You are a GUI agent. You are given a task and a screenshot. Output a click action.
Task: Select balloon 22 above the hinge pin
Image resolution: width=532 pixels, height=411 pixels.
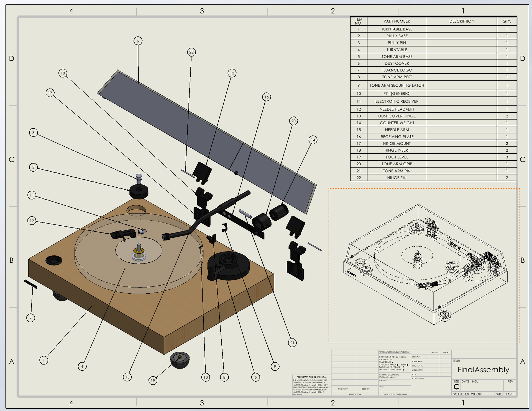click(x=191, y=52)
